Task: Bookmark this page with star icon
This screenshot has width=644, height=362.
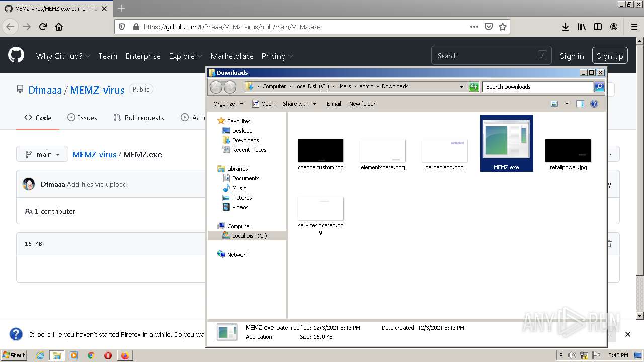Action: 502,27
